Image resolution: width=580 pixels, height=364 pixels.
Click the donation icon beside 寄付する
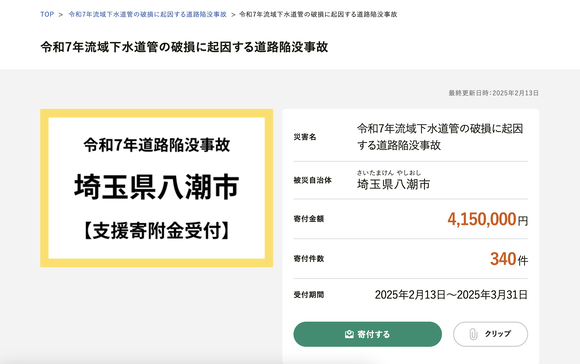coord(349,334)
